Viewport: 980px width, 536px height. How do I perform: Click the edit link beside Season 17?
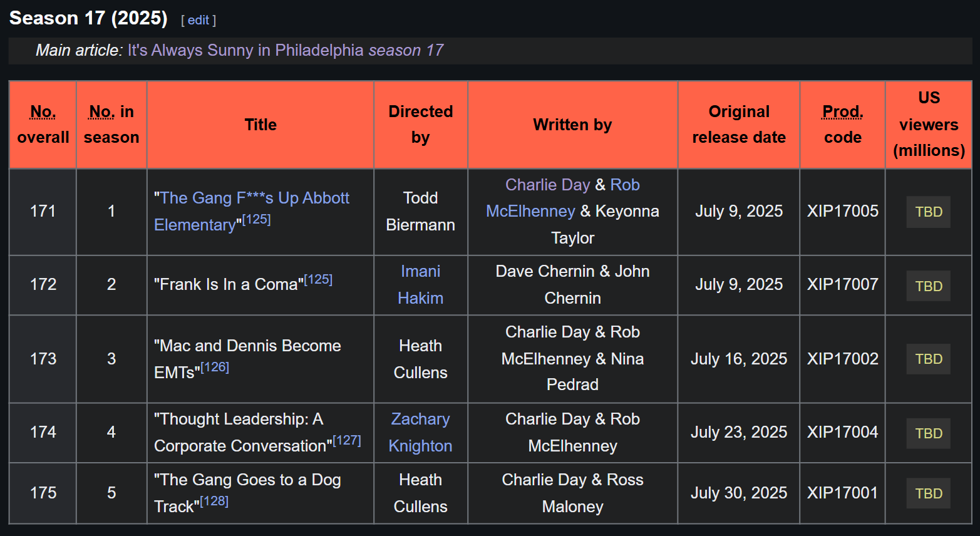199,20
